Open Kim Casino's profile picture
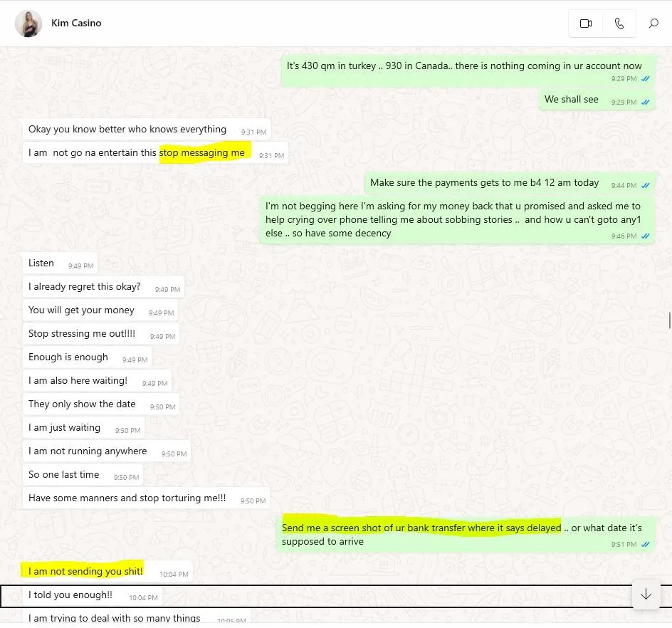This screenshot has width=672, height=628. (28, 23)
